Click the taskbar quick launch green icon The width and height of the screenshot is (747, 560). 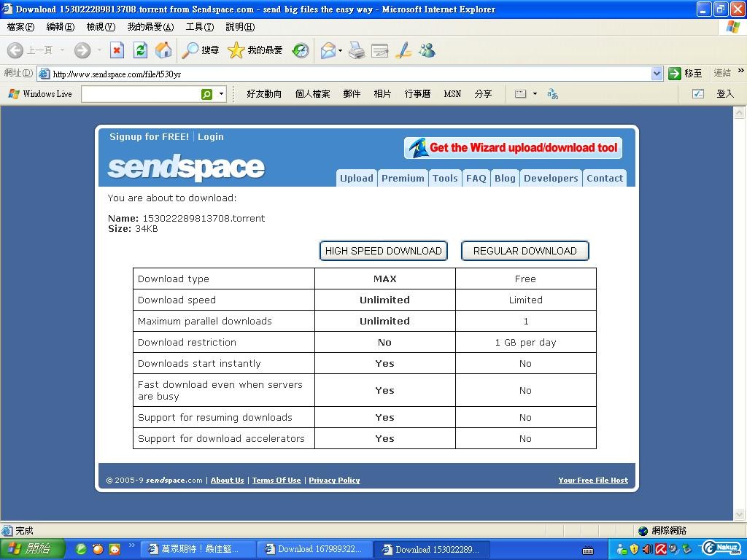(x=81, y=549)
